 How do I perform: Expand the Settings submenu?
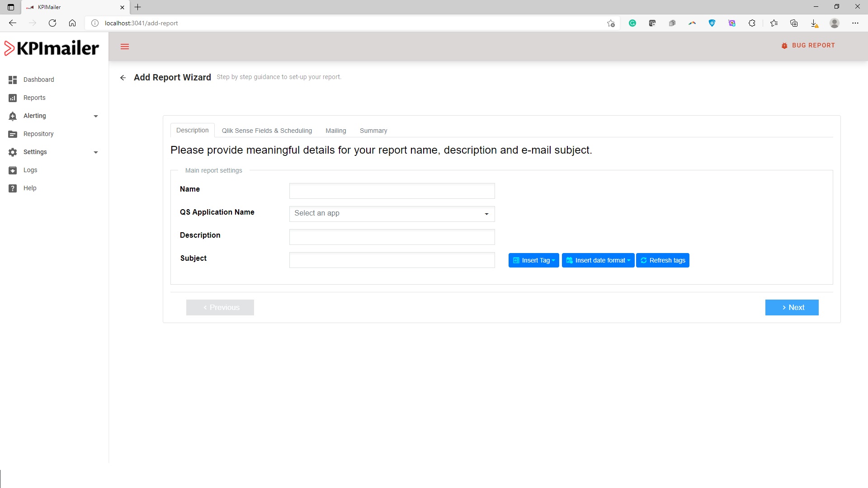pyautogui.click(x=95, y=152)
